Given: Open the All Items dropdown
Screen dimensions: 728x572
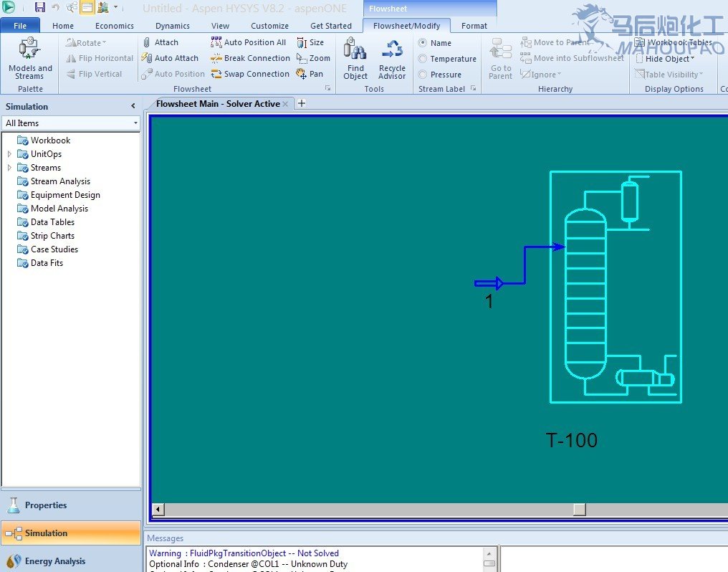Looking at the screenshot, I should (71, 123).
